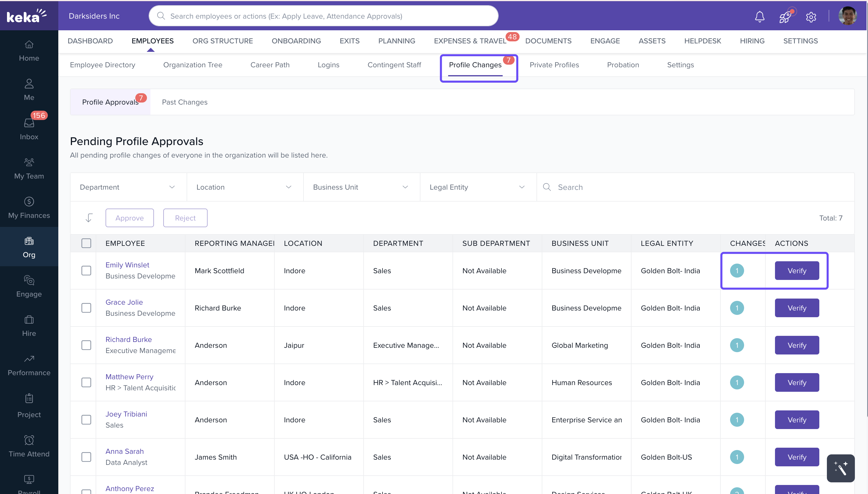Check the select-all checkbox in table header
Viewport: 868px width, 494px height.
pyautogui.click(x=86, y=243)
